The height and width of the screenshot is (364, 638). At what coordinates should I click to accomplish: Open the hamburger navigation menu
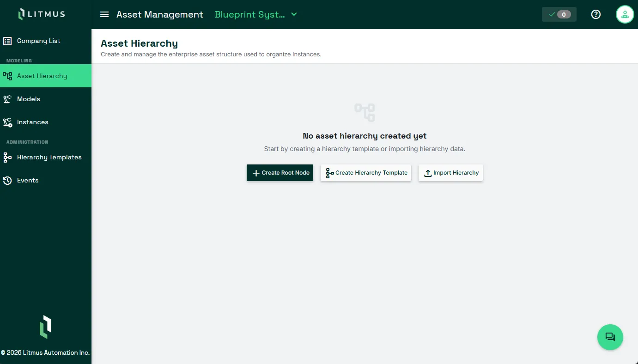point(104,14)
